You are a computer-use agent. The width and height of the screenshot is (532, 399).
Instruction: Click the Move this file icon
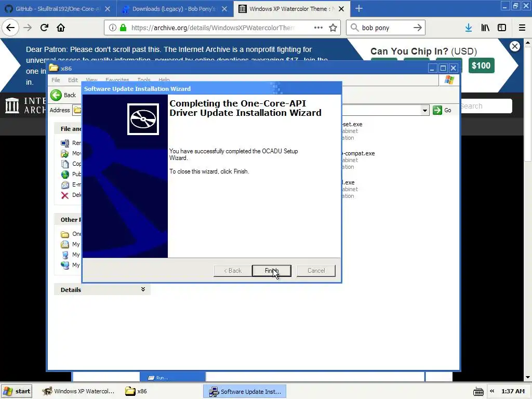[65, 154]
